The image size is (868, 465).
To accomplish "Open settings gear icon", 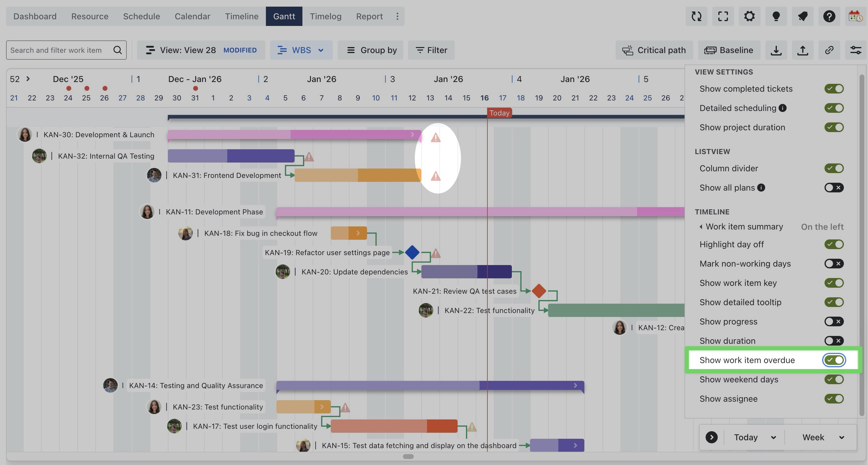I will (749, 16).
